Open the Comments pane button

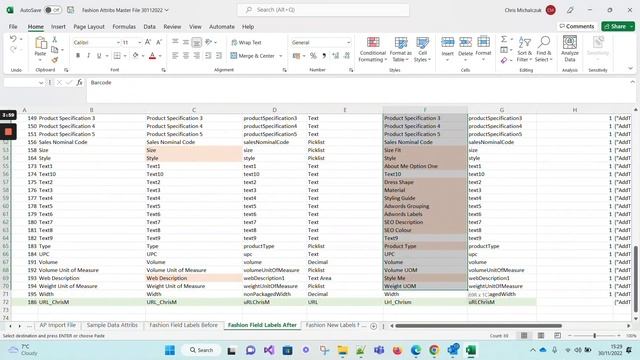pos(577,26)
